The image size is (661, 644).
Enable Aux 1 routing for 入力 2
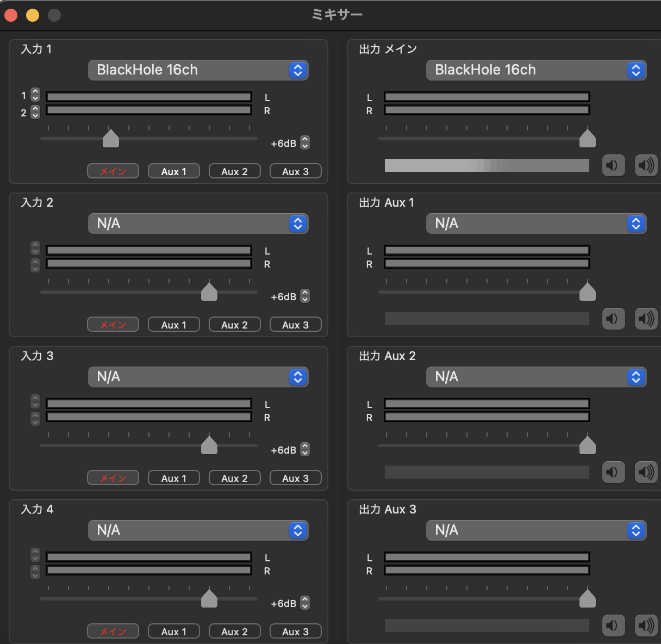tap(174, 325)
